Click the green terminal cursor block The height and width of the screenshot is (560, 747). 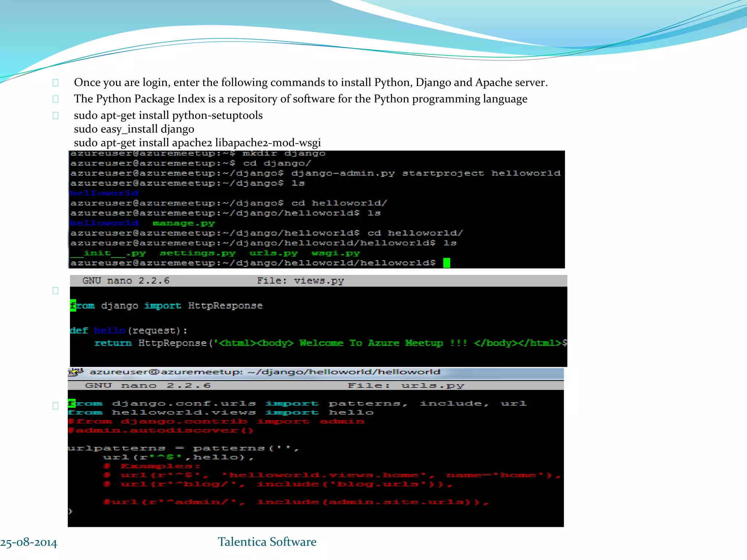(x=447, y=263)
